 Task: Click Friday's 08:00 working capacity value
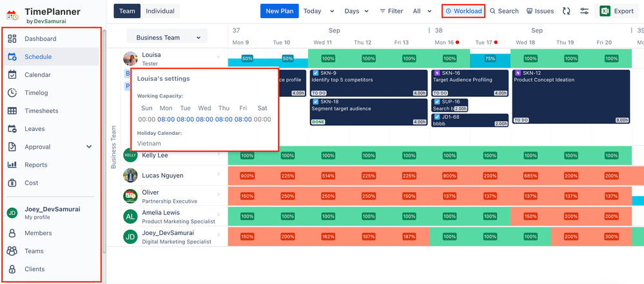click(243, 119)
